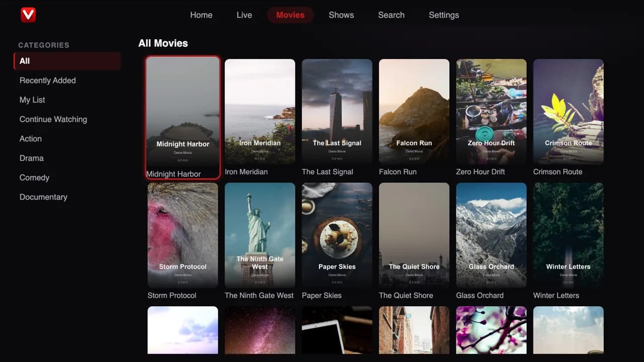Click the Glass Orchard title below poster
The height and width of the screenshot is (362, 644).
pos(480,296)
